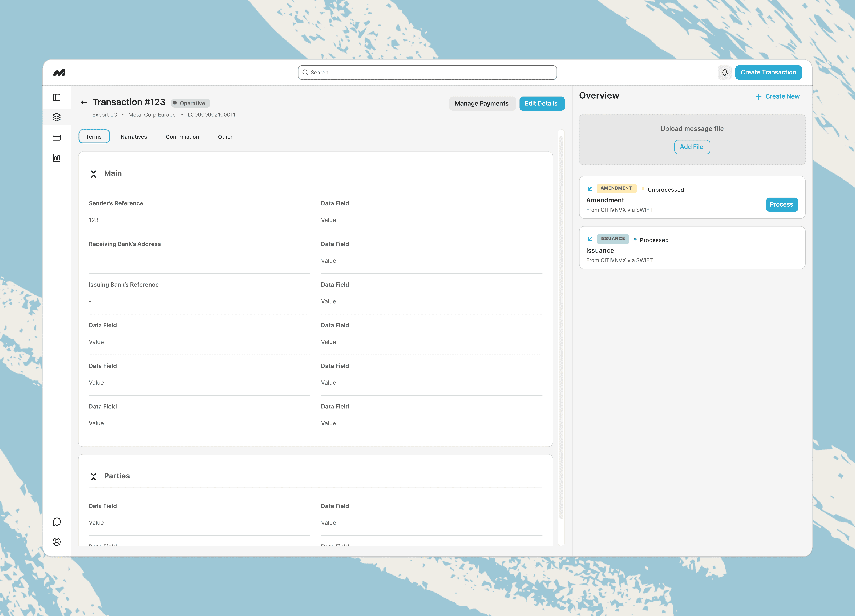Open the user profile icon
Viewport: 855px width, 616px height.
(x=57, y=542)
